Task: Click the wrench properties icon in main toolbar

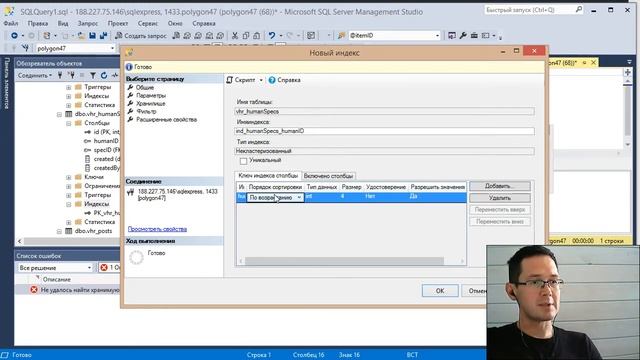Action: pos(463,36)
